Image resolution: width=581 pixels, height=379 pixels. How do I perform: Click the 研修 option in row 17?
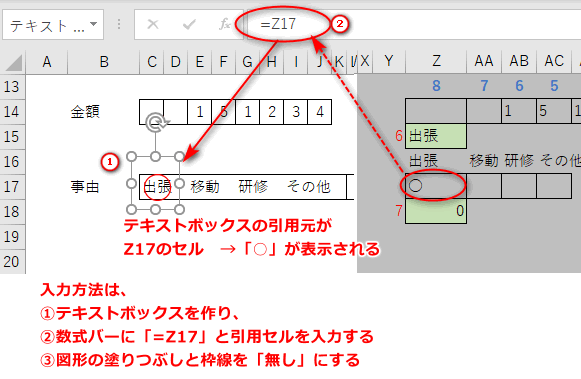253,186
